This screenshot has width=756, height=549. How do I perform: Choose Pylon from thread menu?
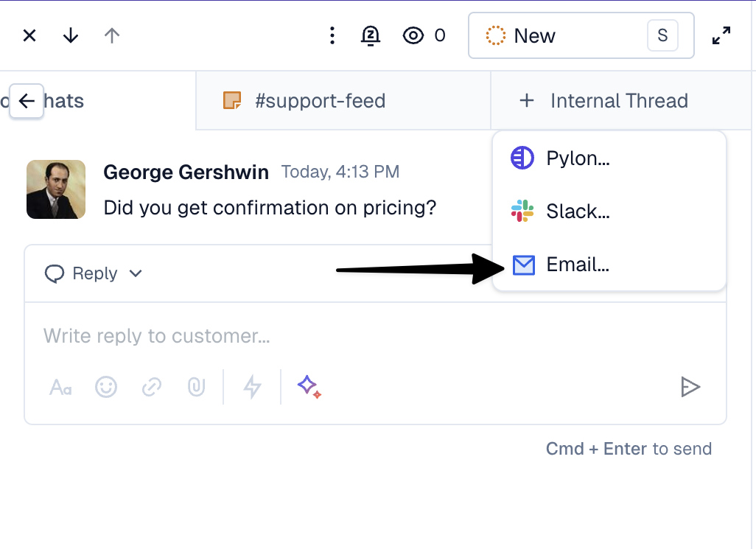[x=578, y=158]
